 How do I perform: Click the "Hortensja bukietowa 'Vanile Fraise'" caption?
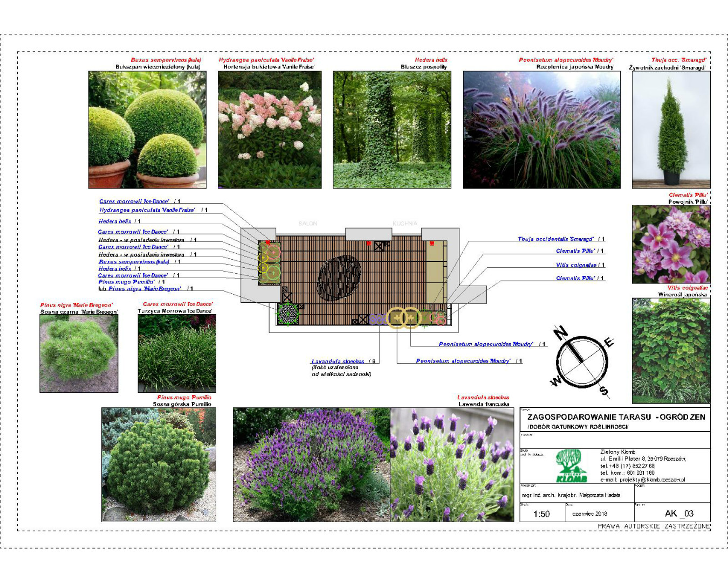269,67
